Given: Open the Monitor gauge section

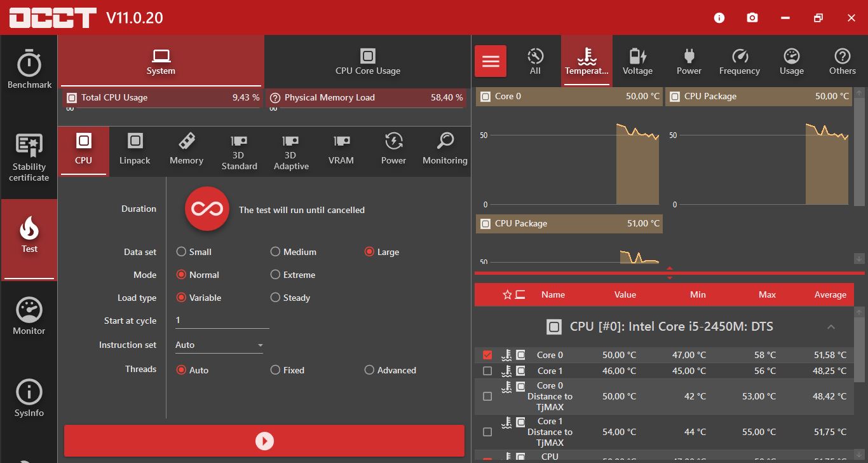Looking at the screenshot, I should click(x=29, y=317).
